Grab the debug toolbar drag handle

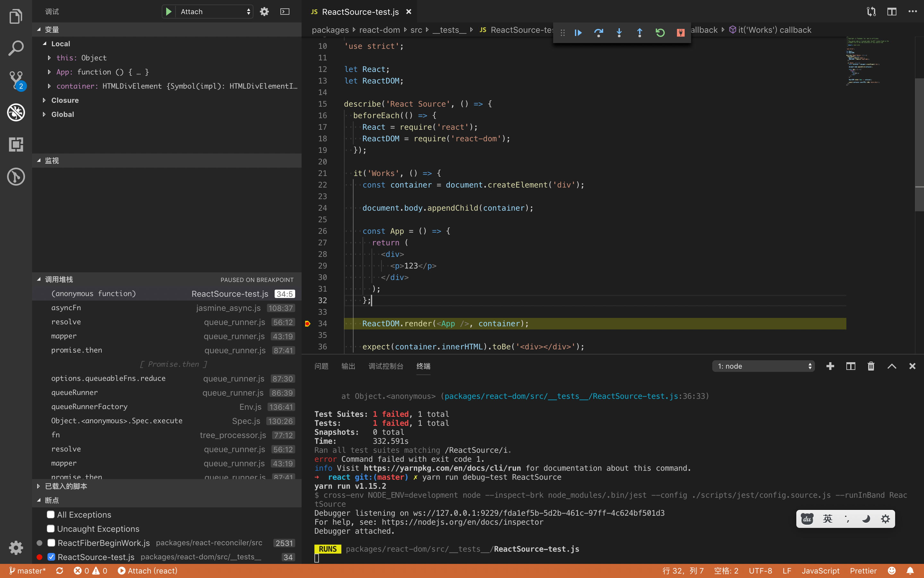(x=562, y=33)
